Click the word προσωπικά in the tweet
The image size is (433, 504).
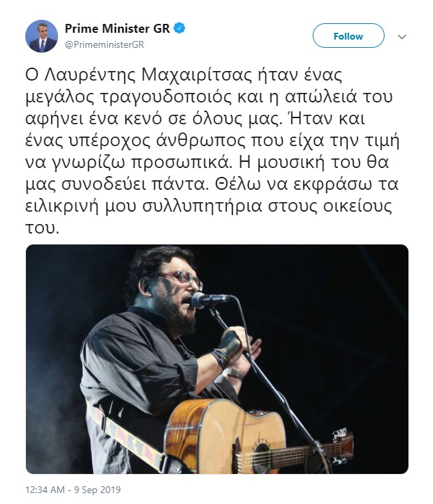181,163
